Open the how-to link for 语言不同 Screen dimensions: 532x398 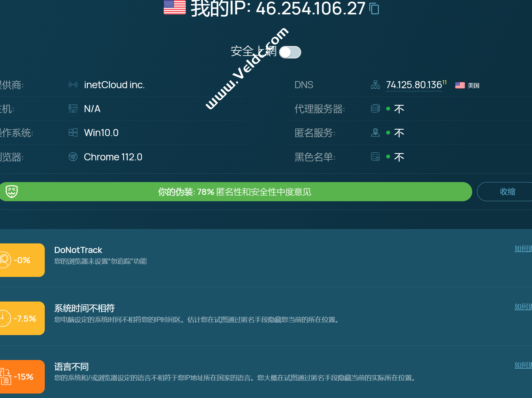tap(523, 365)
